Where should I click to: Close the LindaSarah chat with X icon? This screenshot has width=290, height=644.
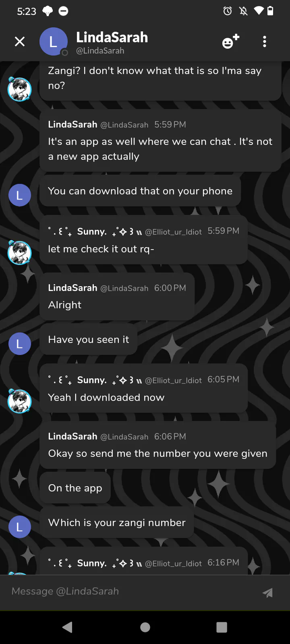click(x=20, y=41)
